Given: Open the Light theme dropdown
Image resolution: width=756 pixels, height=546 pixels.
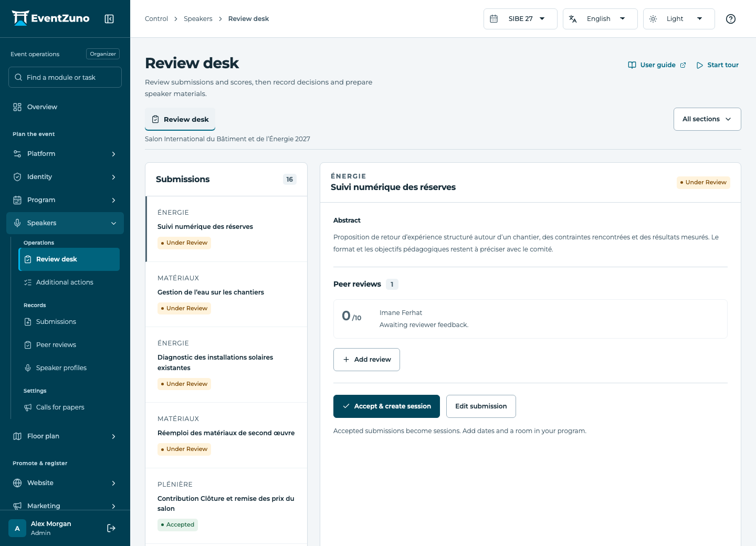Looking at the screenshot, I should pos(679,19).
